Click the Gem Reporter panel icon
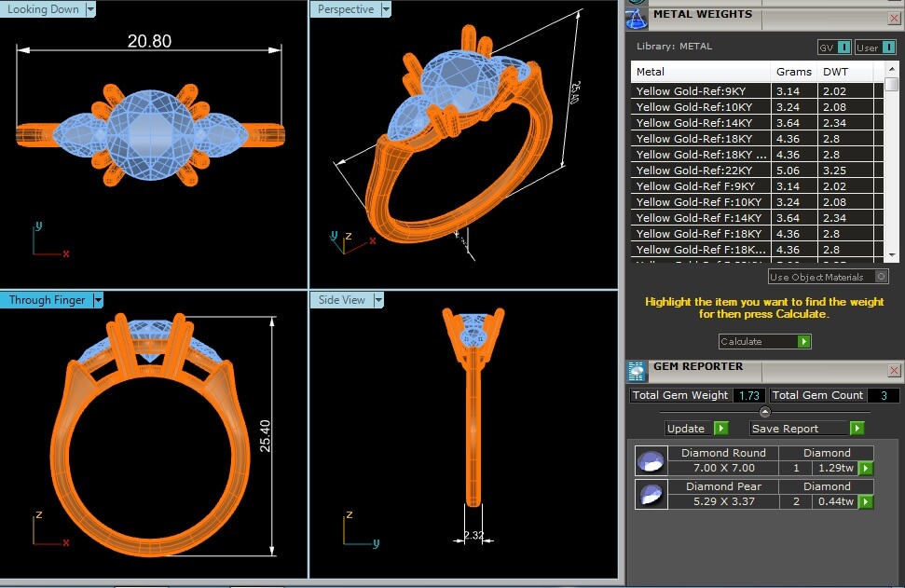The width and height of the screenshot is (905, 588). coord(638,371)
